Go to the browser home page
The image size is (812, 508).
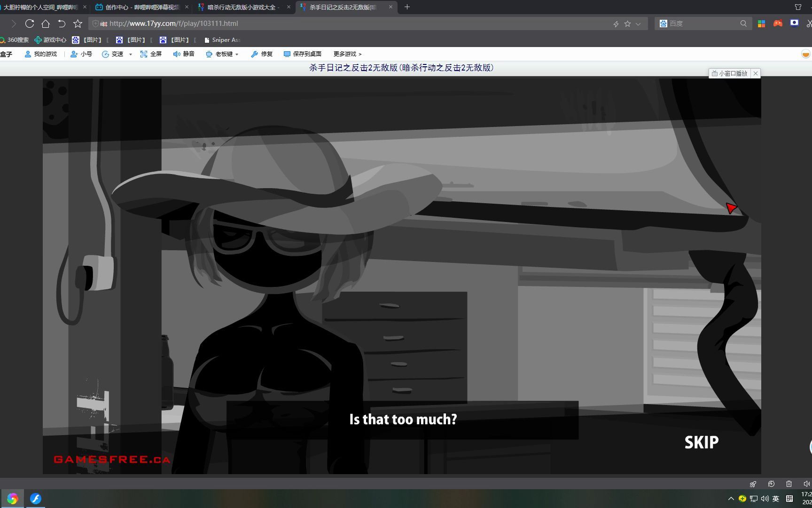coord(46,24)
